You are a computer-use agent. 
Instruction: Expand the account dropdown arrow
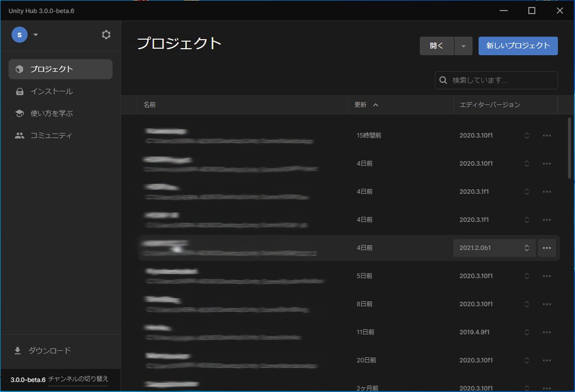tap(36, 35)
